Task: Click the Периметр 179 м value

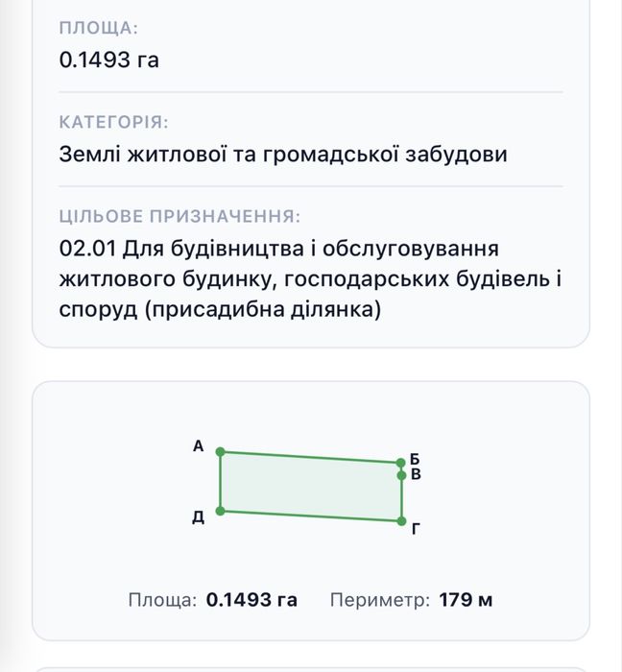Action: 466,600
